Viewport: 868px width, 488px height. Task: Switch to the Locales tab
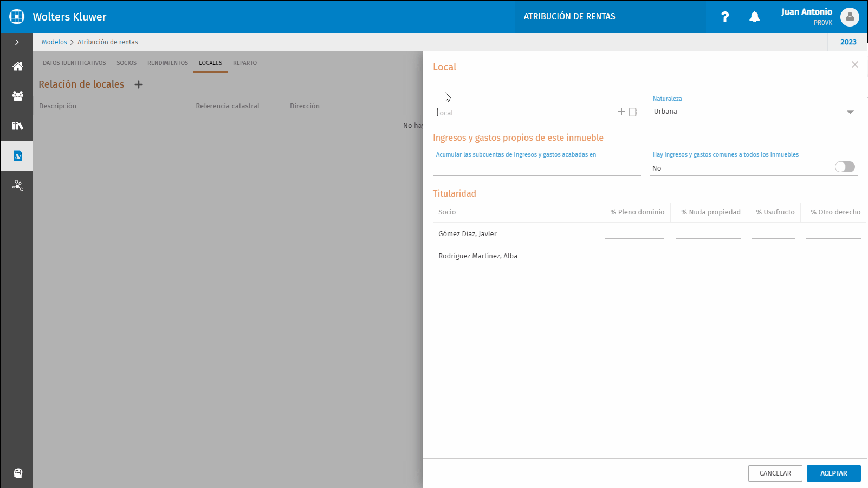tap(210, 63)
